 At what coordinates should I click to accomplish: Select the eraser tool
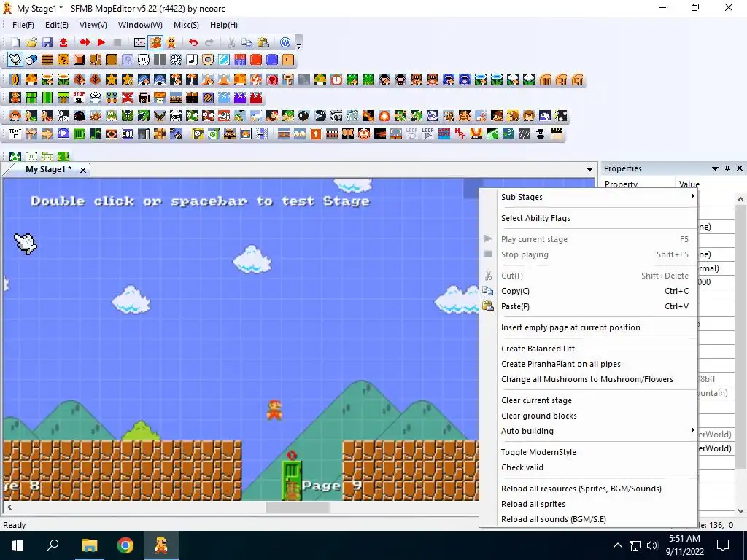click(x=31, y=60)
